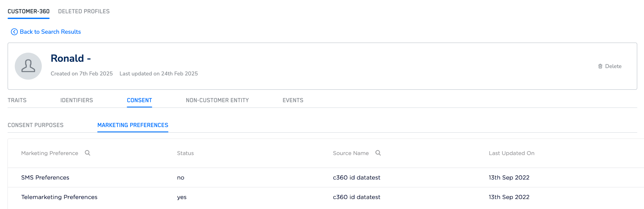644x209 pixels.
Task: Open Non-Customer Entity tab
Action: [217, 100]
